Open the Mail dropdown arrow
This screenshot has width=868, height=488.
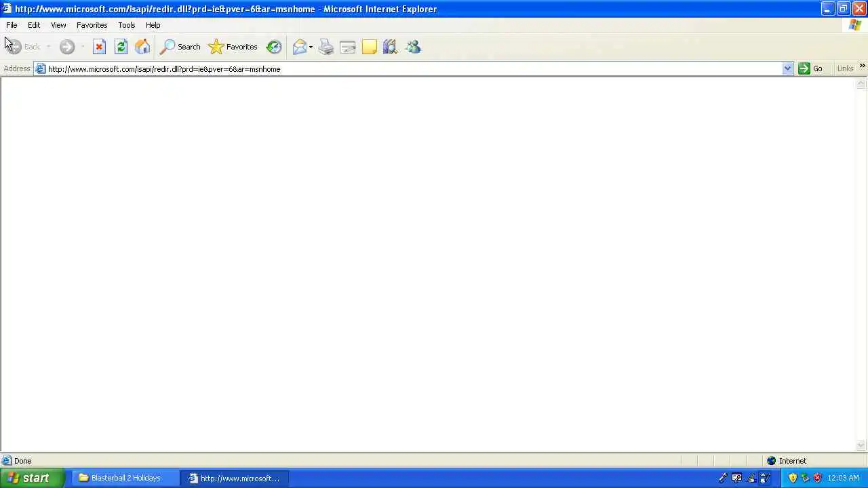click(311, 47)
